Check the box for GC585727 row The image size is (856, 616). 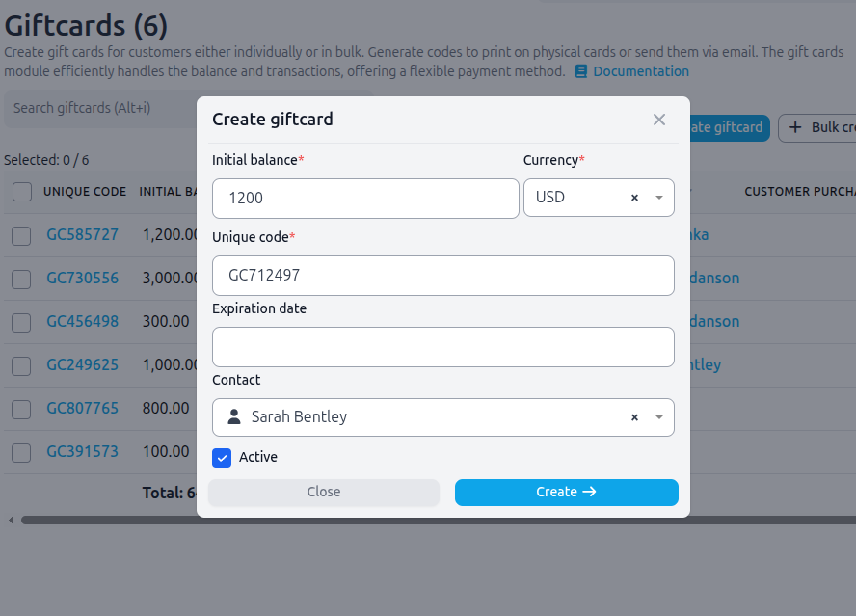22,235
